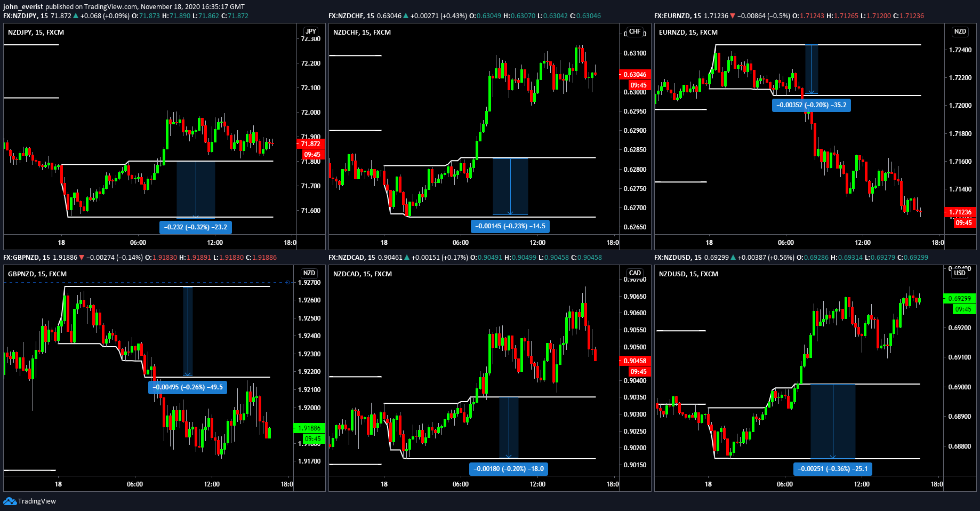Click the 12:00 time label on EURNZD chart

pyautogui.click(x=863, y=243)
